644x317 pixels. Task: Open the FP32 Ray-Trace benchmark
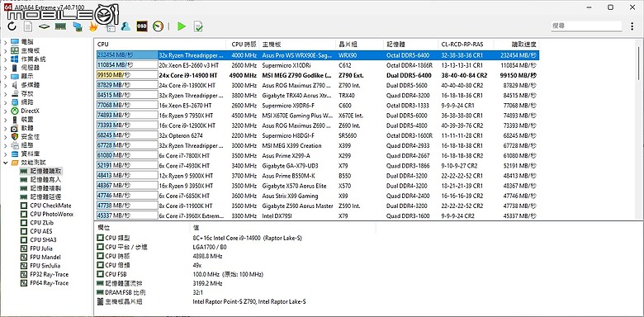[50, 275]
